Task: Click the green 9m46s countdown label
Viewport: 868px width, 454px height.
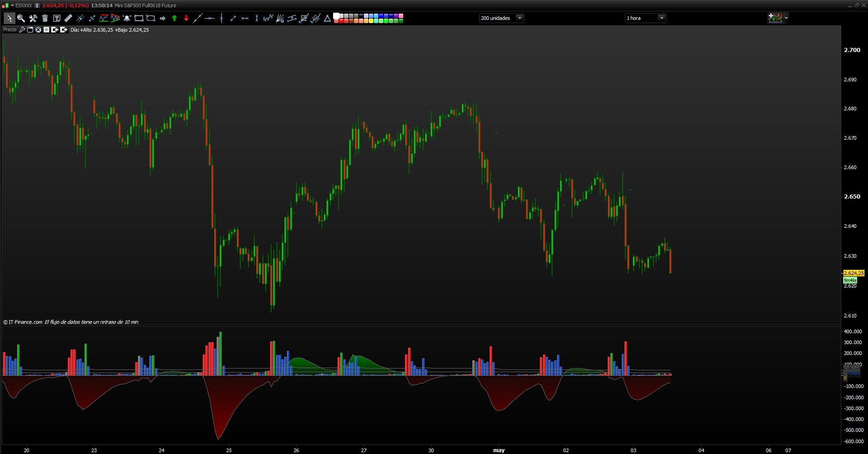Action: pos(850,280)
